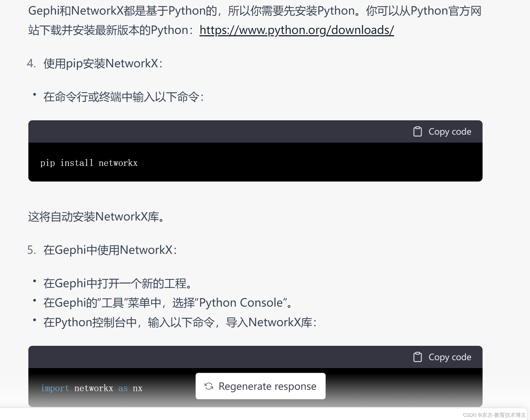Click the Regenerate response button
This screenshot has width=530, height=420.
point(260,386)
